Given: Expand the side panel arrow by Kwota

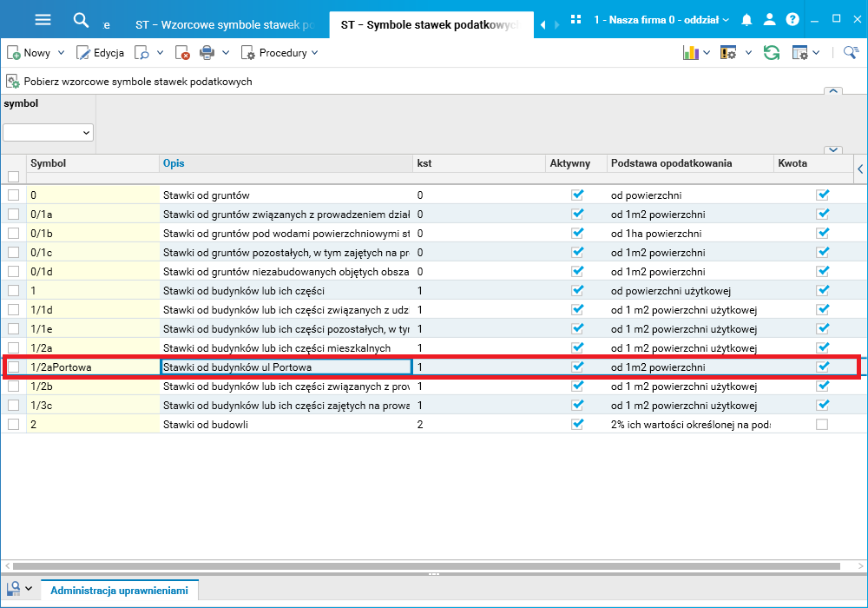Looking at the screenshot, I should 860,169.
